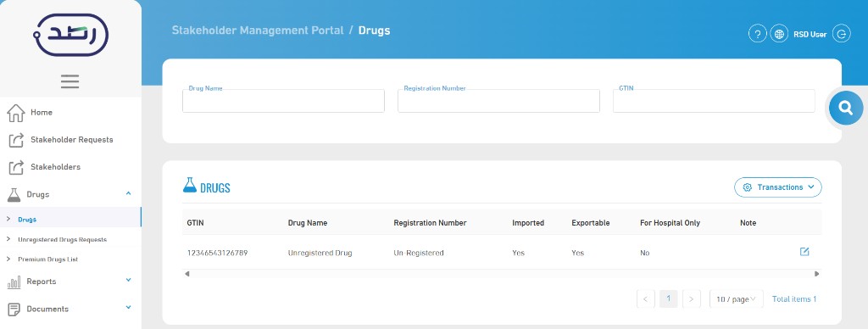Viewport: 868px width, 329px height.
Task: Go to previous page arrow
Action: [x=646, y=299]
